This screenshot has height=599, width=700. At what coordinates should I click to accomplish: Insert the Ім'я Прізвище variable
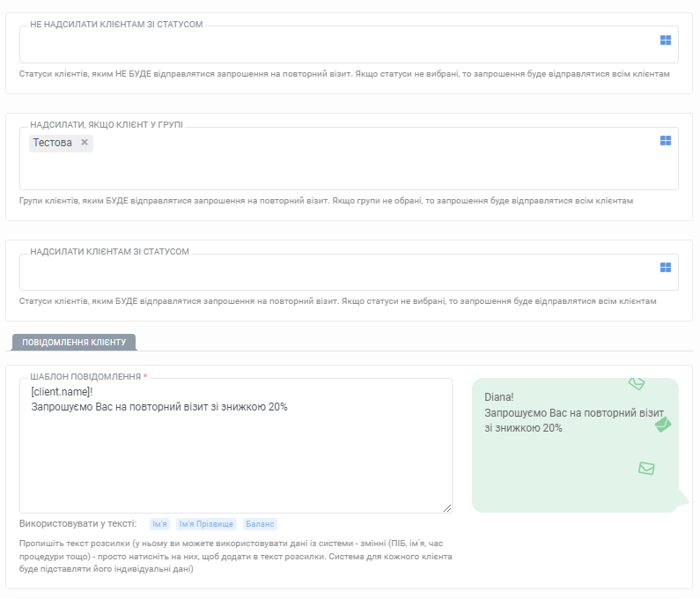point(206,524)
